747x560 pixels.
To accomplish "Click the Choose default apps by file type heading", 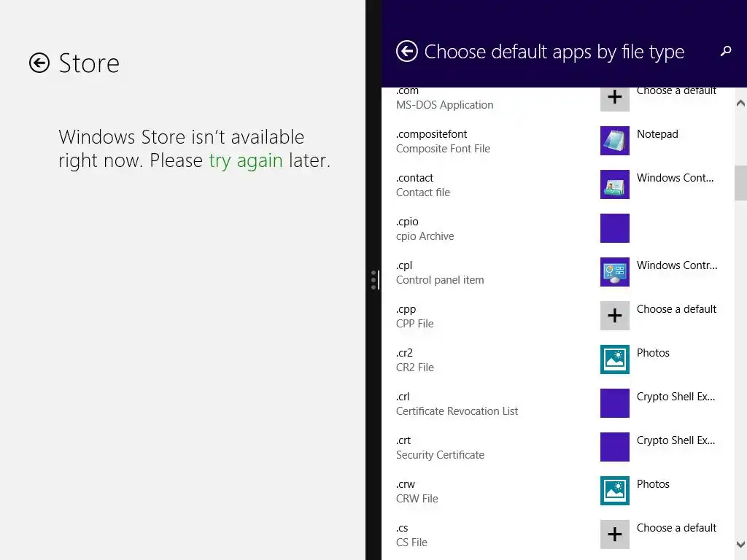I will [554, 52].
